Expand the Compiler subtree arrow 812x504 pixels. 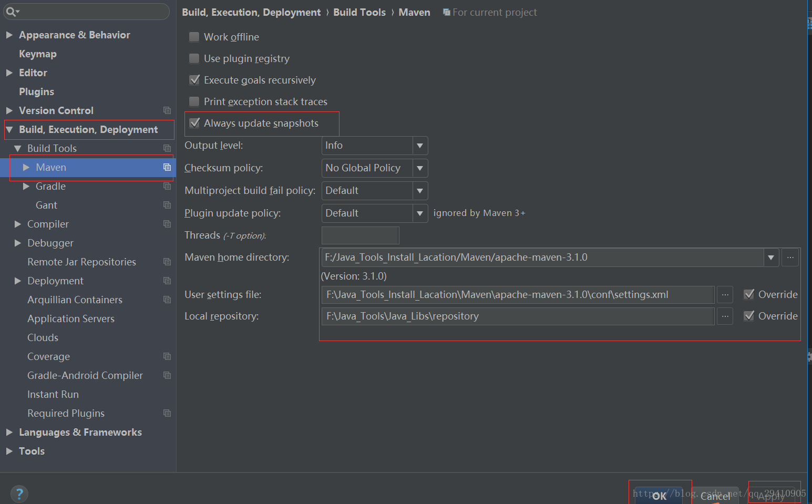[x=18, y=224]
